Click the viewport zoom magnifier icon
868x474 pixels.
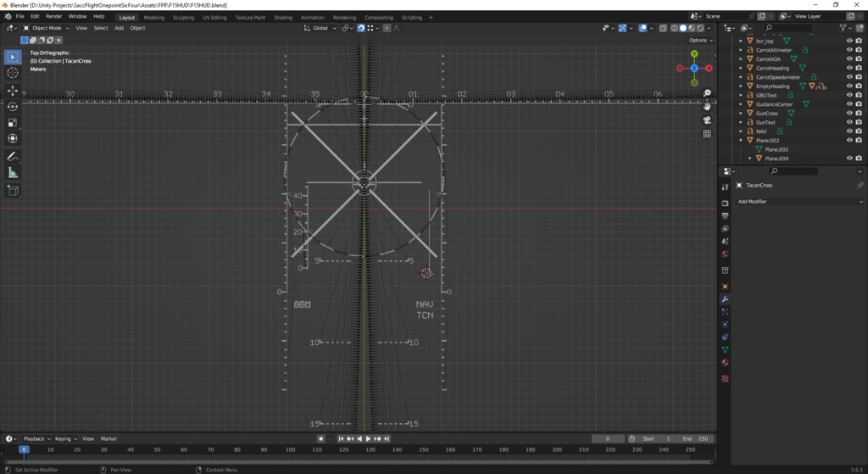pos(707,93)
